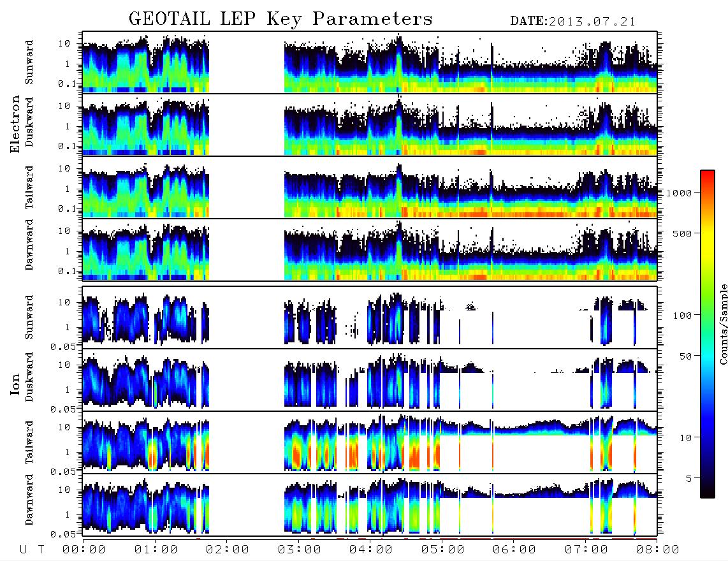Click the 06:00 time axis tick
Viewport: 728px width, 561px height.
pyautogui.click(x=514, y=550)
